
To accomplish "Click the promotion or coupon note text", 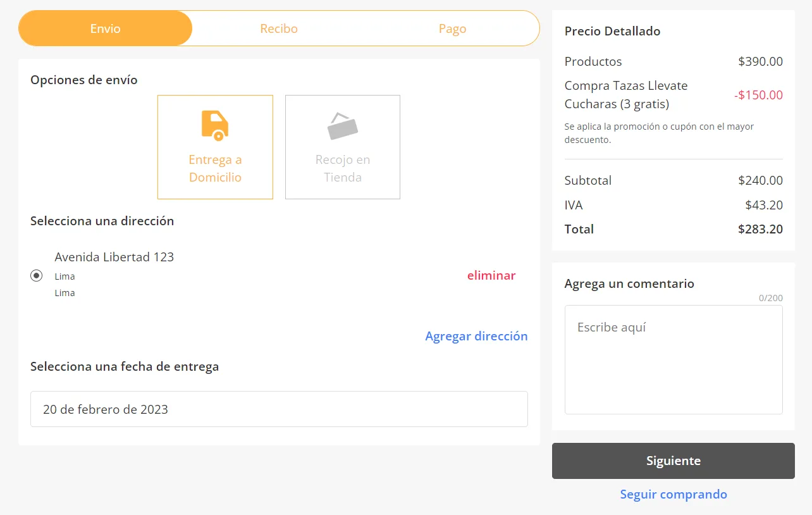I will [x=659, y=133].
